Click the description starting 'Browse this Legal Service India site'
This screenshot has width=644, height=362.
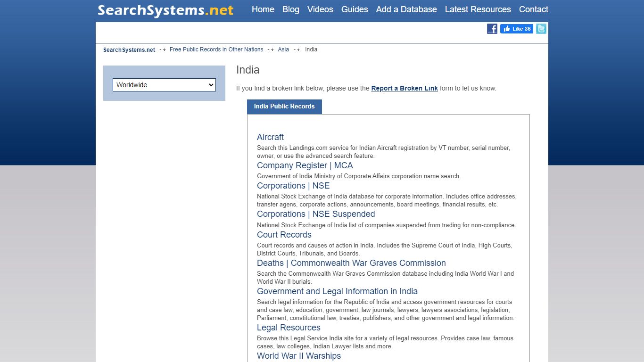point(385,342)
